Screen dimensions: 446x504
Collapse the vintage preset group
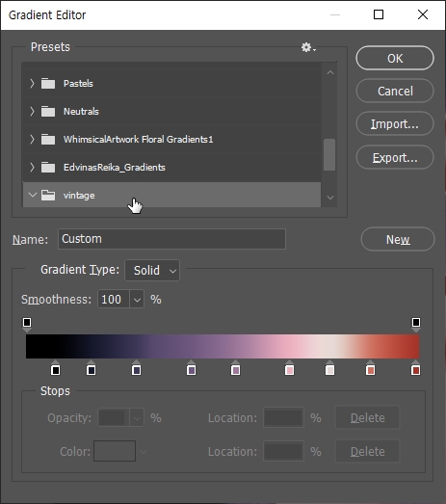33,195
